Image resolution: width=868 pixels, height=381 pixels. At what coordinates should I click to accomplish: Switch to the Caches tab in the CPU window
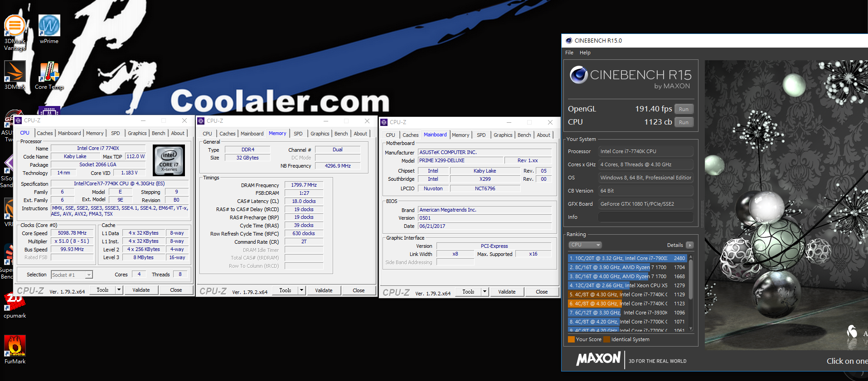tap(44, 133)
